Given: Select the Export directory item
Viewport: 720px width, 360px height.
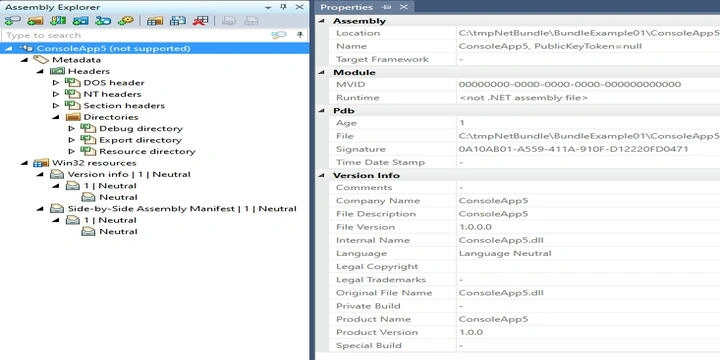Looking at the screenshot, I should (x=141, y=140).
